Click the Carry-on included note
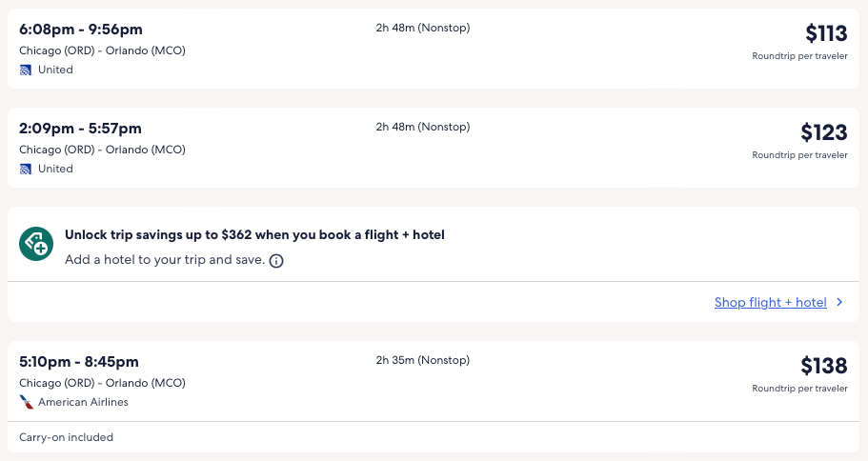This screenshot has height=461, width=868. [67, 437]
